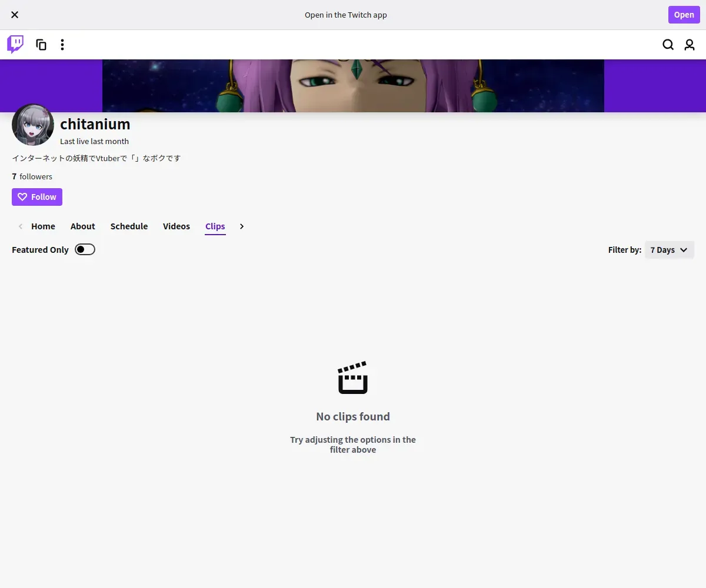Follow the chitanium channel

pyautogui.click(x=37, y=197)
